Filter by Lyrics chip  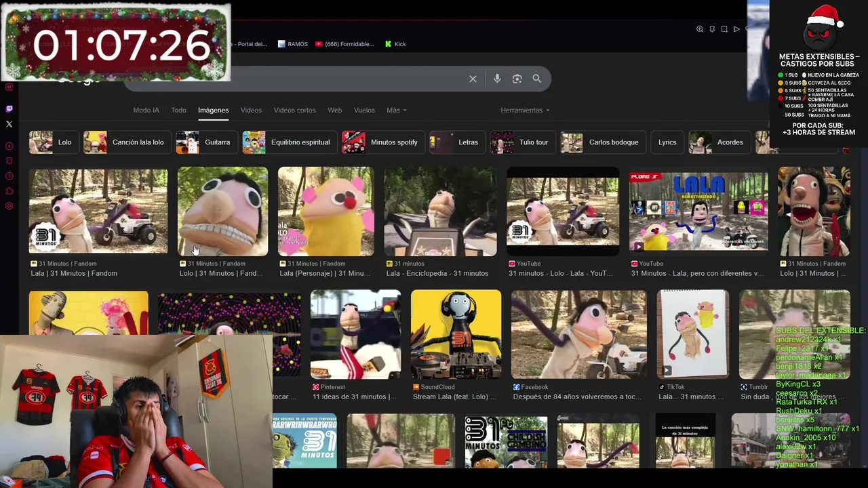point(667,142)
